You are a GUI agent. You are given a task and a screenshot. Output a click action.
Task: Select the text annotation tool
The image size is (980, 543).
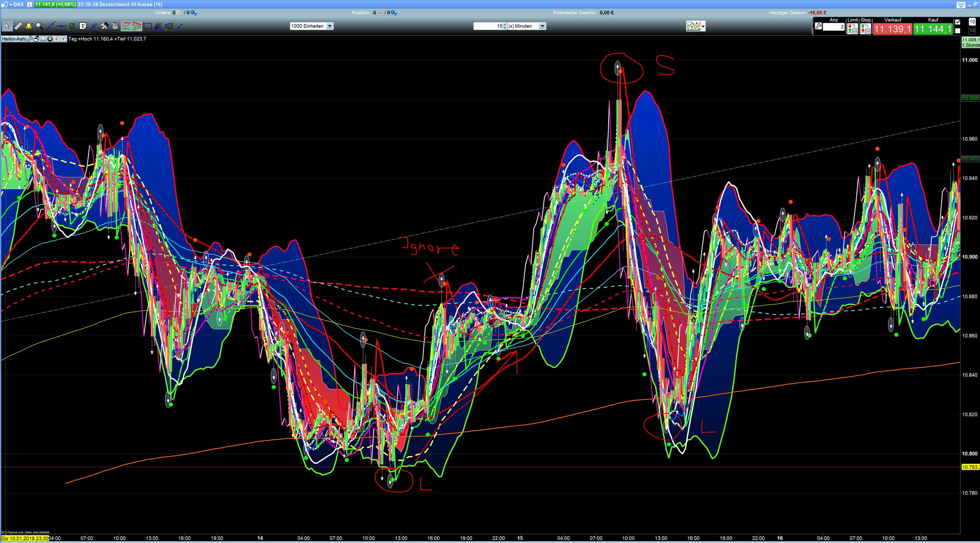tap(83, 26)
